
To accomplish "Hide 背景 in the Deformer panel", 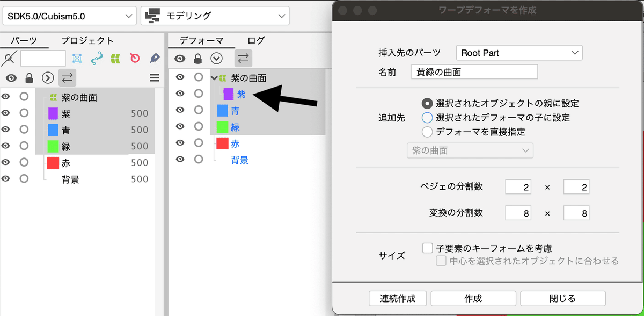I will click(x=180, y=159).
